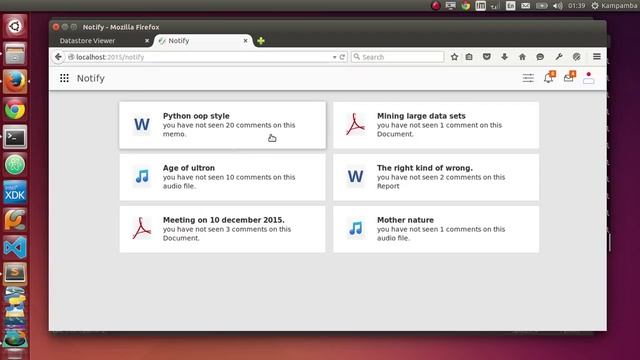Open Visual Studio Code from the dock
The image size is (640, 360).
15,247
